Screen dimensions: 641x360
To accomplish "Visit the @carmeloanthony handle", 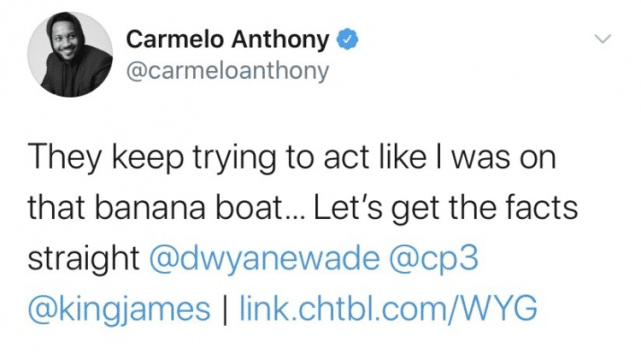I will (x=227, y=70).
